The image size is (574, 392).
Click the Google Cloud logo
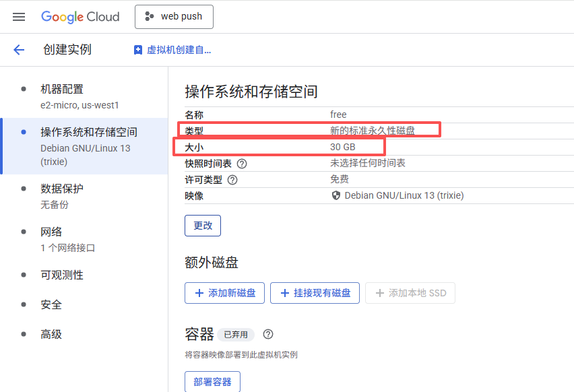pyautogui.click(x=80, y=17)
